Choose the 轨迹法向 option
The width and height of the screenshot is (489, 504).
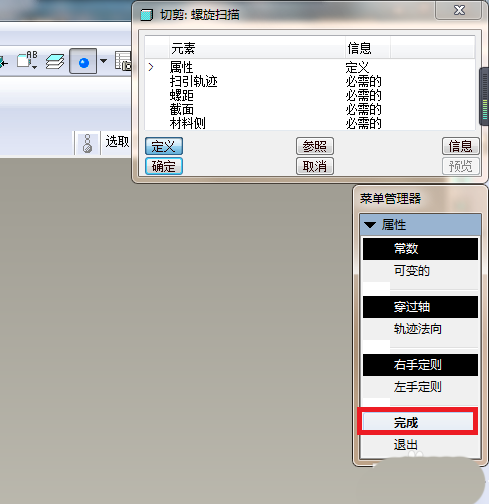point(420,329)
